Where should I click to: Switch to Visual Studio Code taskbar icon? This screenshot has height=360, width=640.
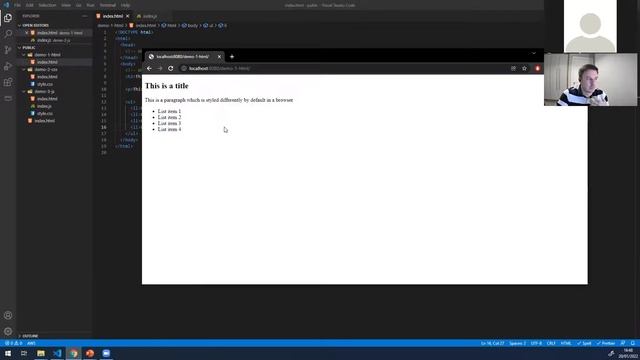point(57,353)
